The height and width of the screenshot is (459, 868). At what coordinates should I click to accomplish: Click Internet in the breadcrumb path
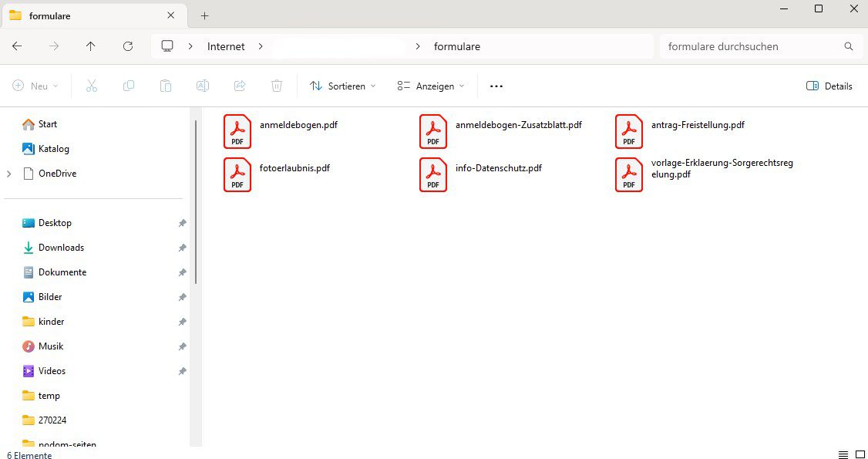226,46
